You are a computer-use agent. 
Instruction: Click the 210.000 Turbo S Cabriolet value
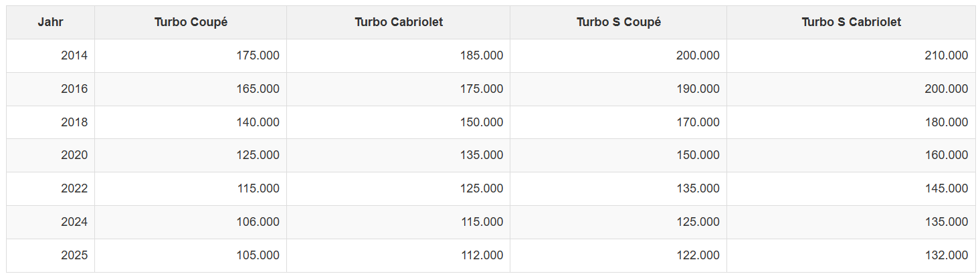(x=946, y=55)
